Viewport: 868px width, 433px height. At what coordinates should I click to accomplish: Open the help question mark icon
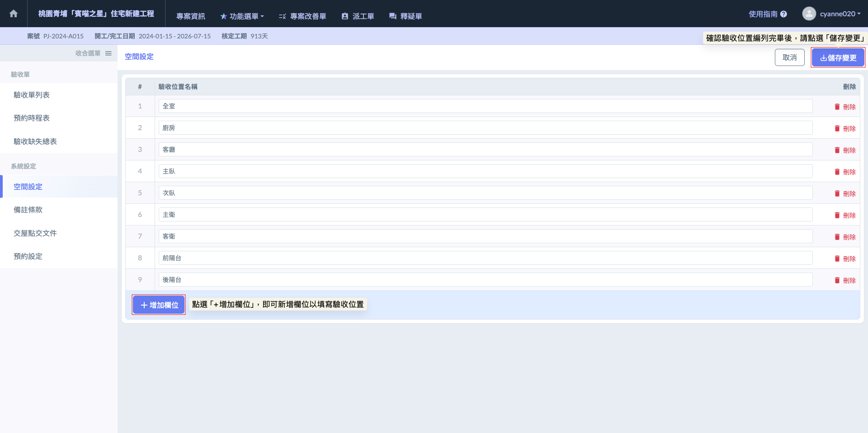tap(783, 14)
